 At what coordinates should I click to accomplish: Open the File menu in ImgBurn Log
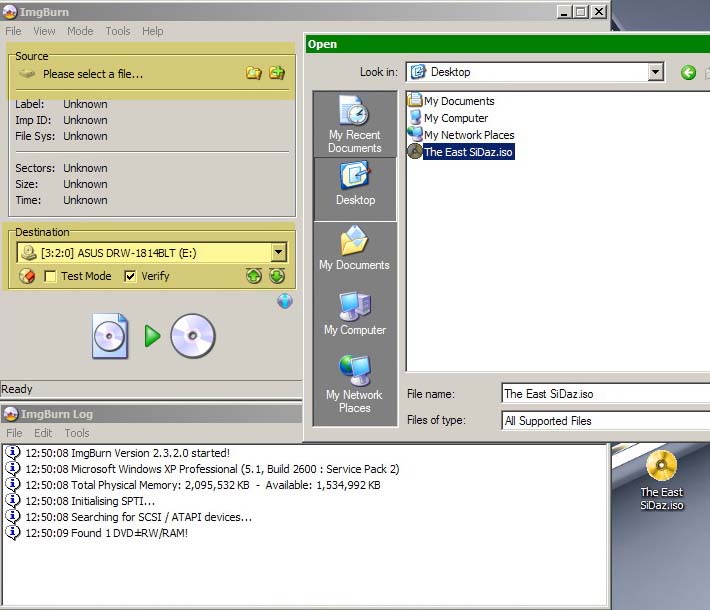click(14, 433)
